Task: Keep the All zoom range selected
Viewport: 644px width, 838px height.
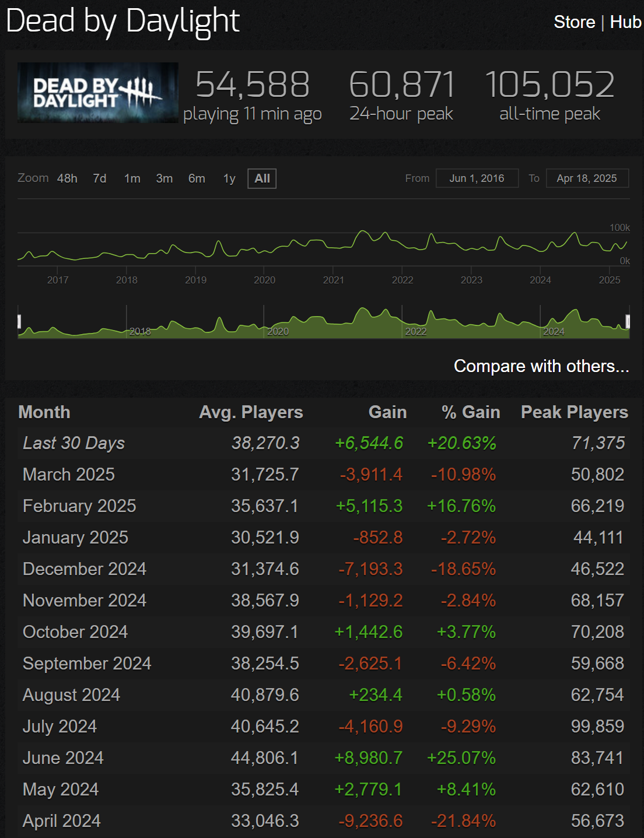Action: click(261, 178)
